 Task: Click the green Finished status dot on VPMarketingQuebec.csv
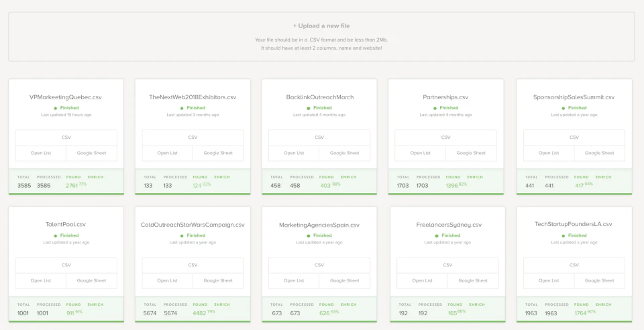(x=56, y=108)
